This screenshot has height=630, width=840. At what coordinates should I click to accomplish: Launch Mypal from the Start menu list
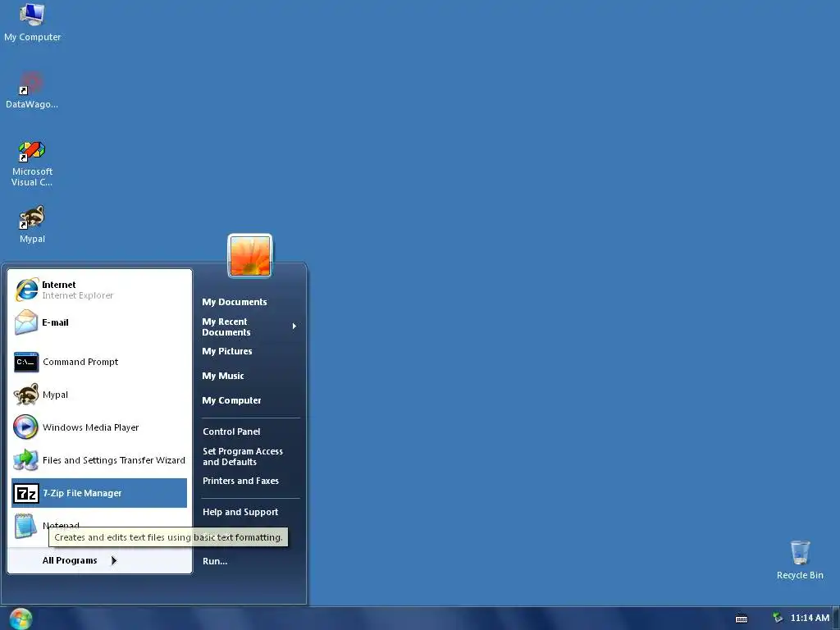99,395
